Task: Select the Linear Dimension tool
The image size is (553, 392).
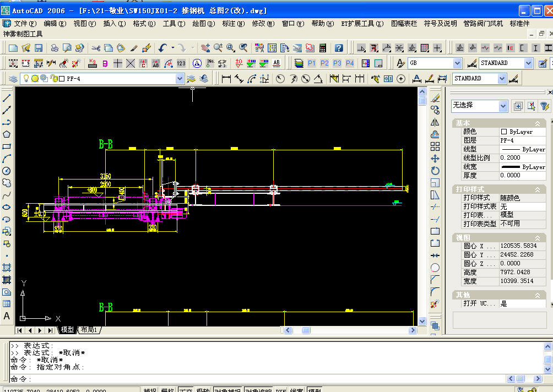Action: pos(226,79)
